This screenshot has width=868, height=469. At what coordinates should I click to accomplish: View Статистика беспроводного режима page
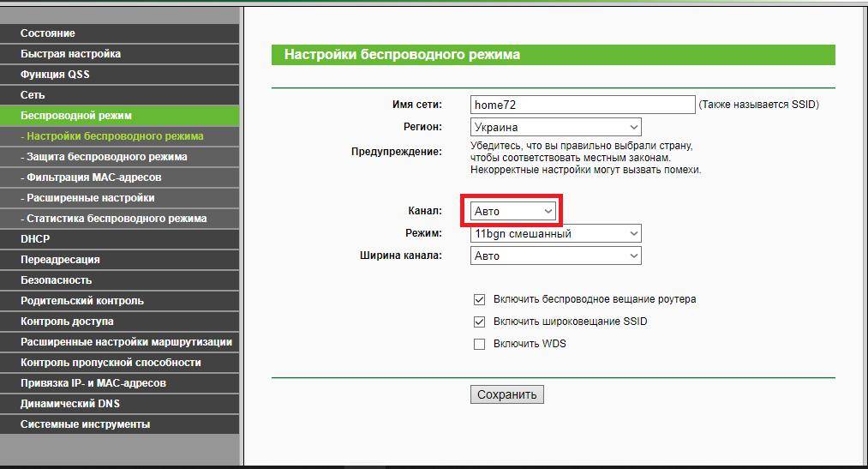113,219
